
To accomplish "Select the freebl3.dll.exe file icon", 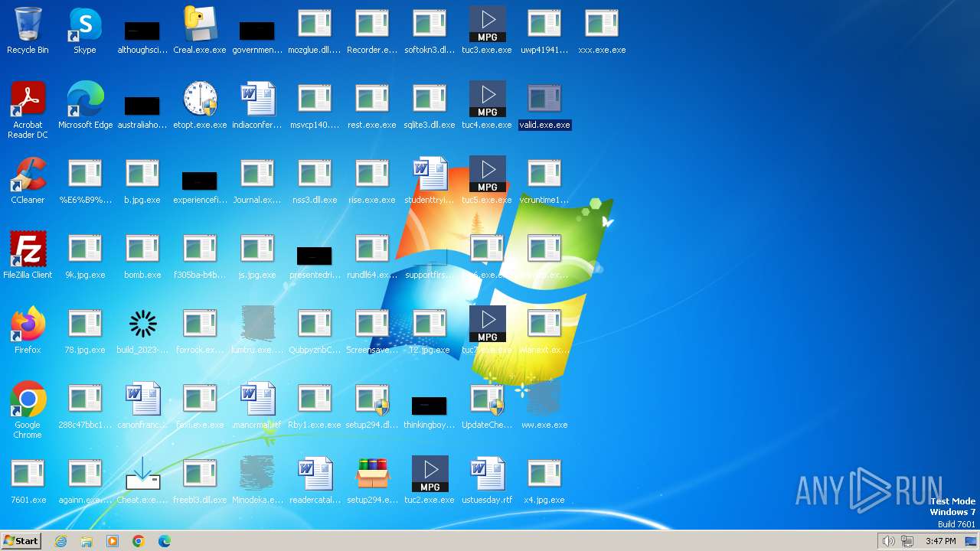I will (x=200, y=474).
